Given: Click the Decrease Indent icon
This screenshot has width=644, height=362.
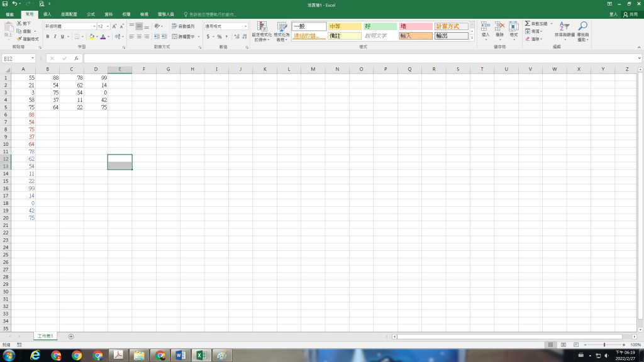Looking at the screenshot, I should pos(157,36).
